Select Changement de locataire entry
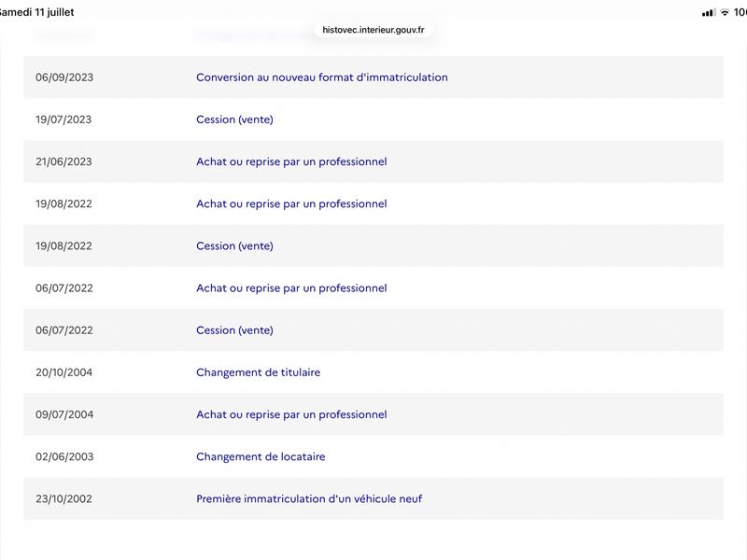 [x=261, y=456]
